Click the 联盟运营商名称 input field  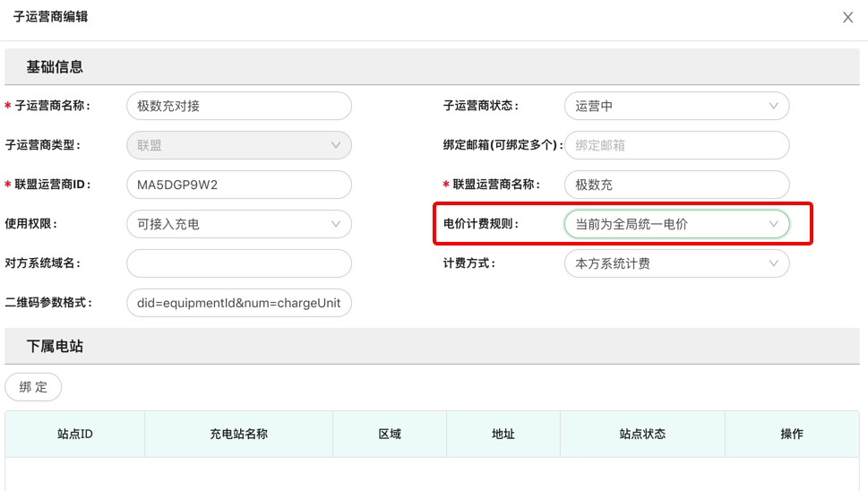coord(676,185)
